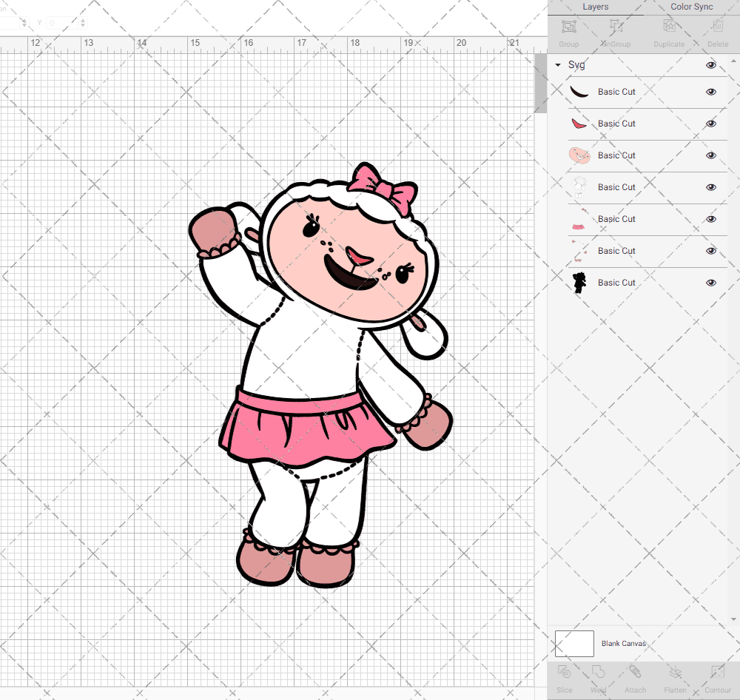Viewport: 740px width, 700px height.
Task: Hide the black silhouette Basic Cut layer
Action: [711, 283]
